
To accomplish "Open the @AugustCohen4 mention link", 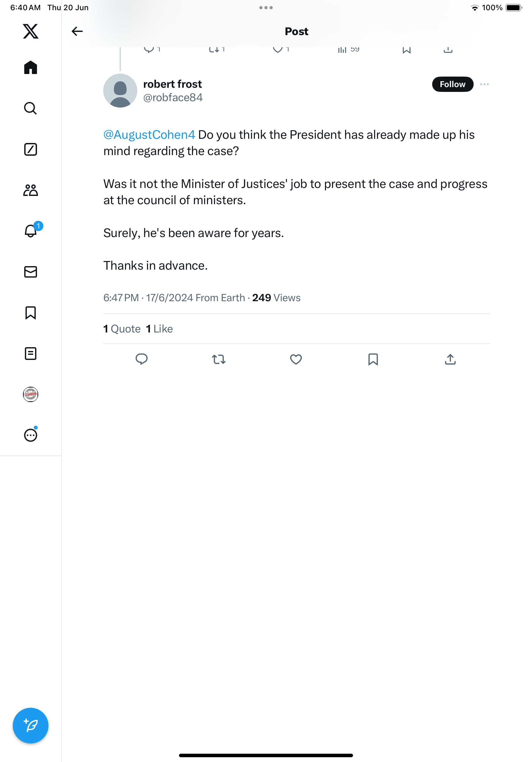I will point(149,135).
